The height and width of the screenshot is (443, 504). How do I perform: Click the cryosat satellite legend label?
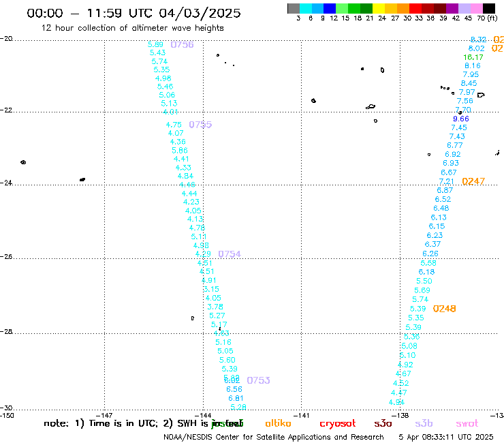tap(338, 423)
